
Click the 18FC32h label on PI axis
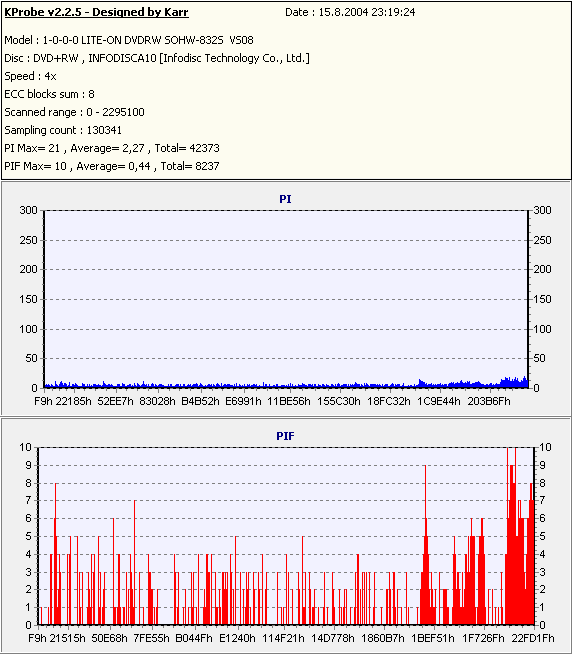389,401
